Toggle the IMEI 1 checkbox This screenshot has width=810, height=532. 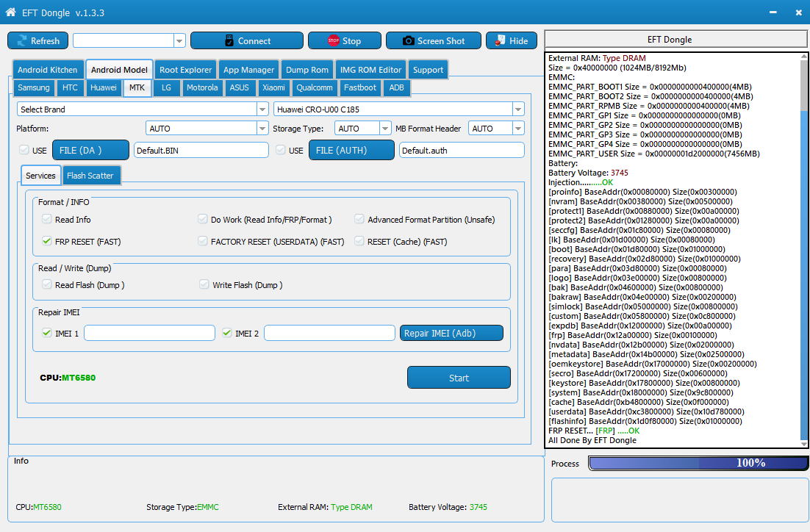(x=47, y=333)
